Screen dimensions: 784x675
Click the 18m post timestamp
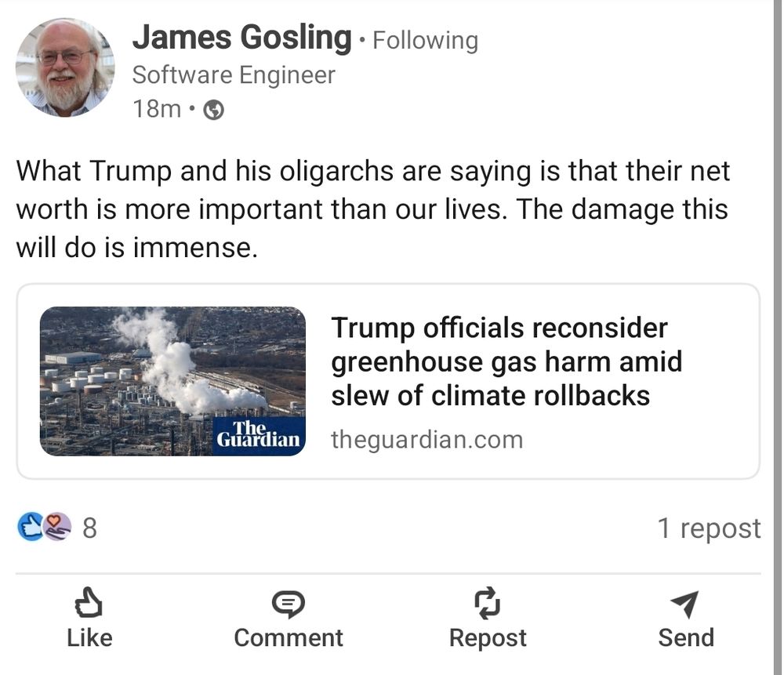coord(157,109)
